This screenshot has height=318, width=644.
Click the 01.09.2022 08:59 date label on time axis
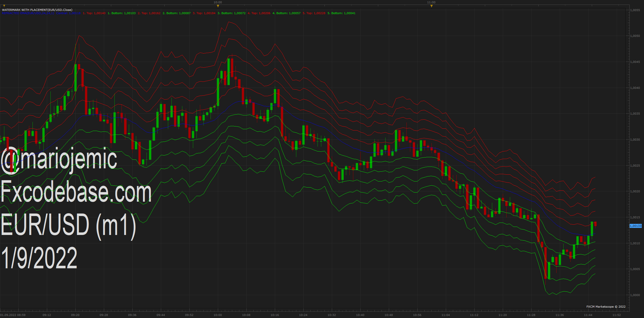tap(13, 315)
